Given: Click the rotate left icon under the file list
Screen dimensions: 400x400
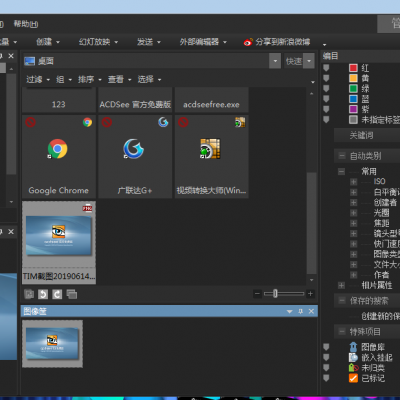Looking at the screenshot, I should (43, 294).
